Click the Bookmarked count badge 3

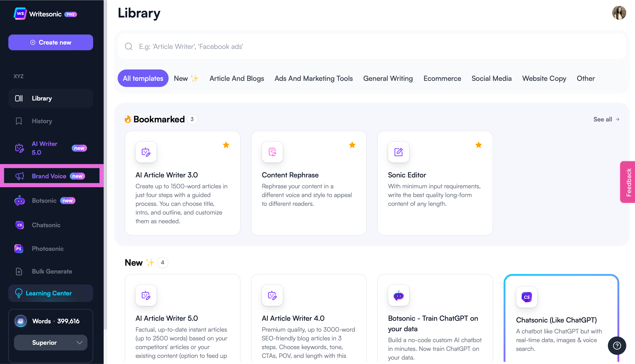pos(192,119)
